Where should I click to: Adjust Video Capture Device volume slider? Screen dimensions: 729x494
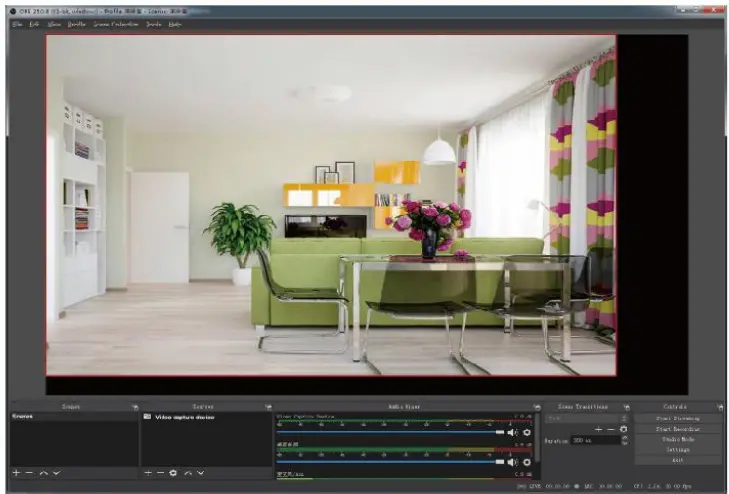click(x=391, y=432)
